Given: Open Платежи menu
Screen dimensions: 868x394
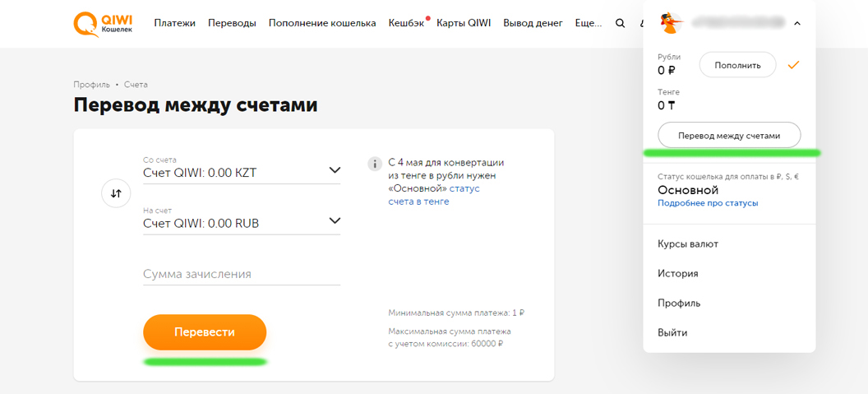Looking at the screenshot, I should [x=175, y=23].
